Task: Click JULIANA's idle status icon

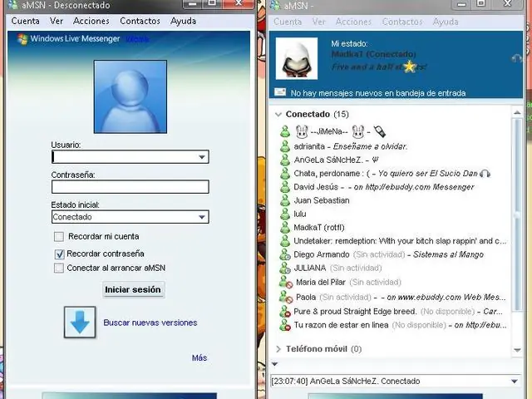Action: click(285, 268)
